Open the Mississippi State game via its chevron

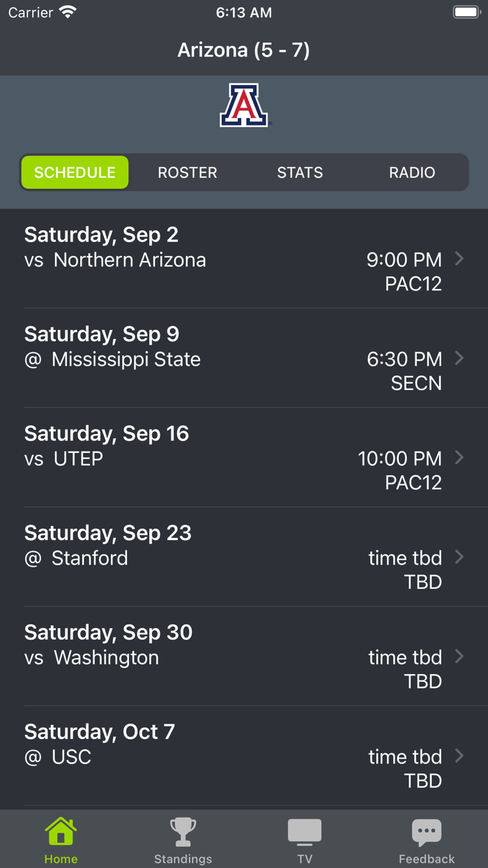pyautogui.click(x=459, y=358)
